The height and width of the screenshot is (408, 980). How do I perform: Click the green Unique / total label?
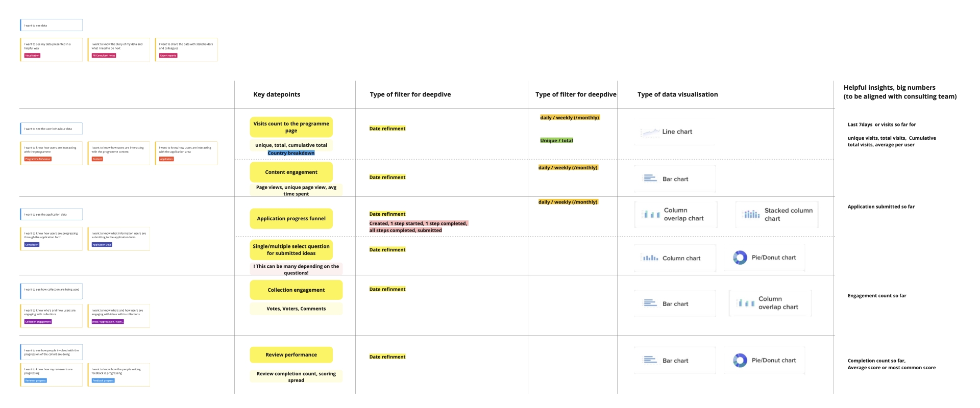point(556,141)
